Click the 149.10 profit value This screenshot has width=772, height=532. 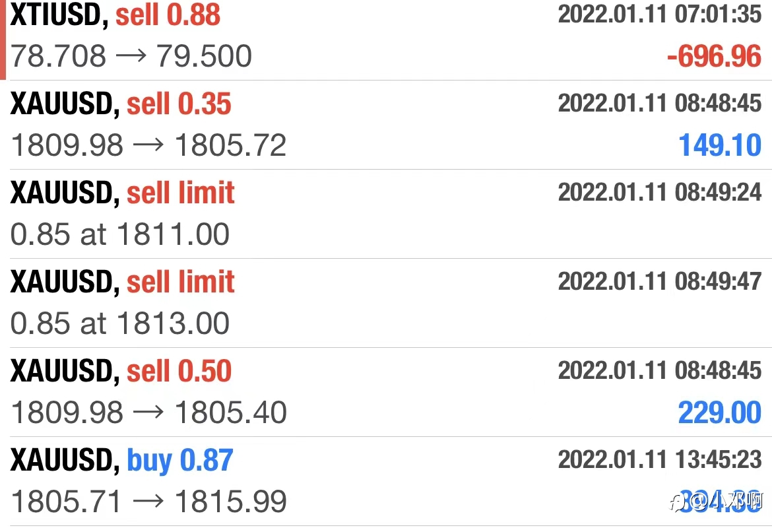pos(720,145)
